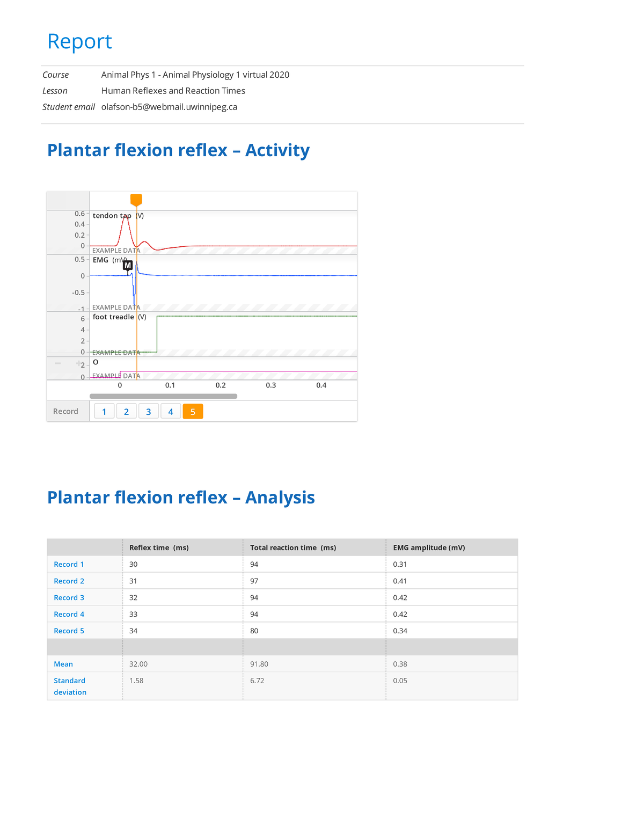Switch to Record 2 trace view
The height and width of the screenshot is (833, 644).
pyautogui.click(x=126, y=411)
